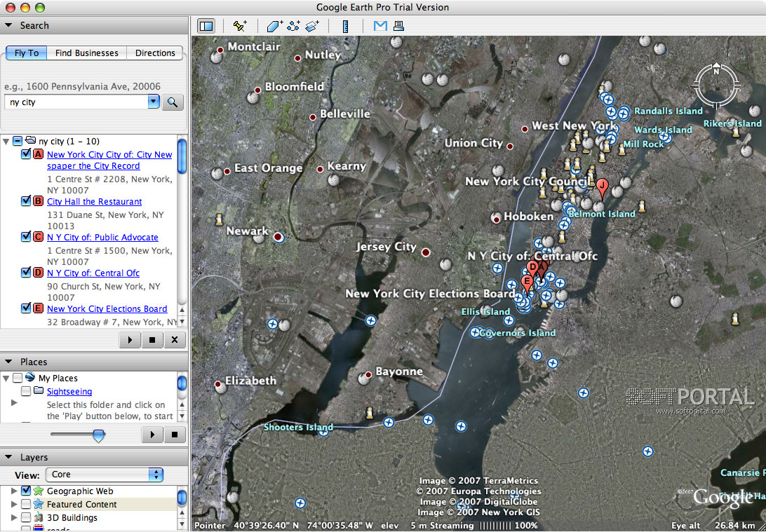The width and height of the screenshot is (766, 532).
Task: Click the Bayonne place marker dot
Action: (368, 374)
